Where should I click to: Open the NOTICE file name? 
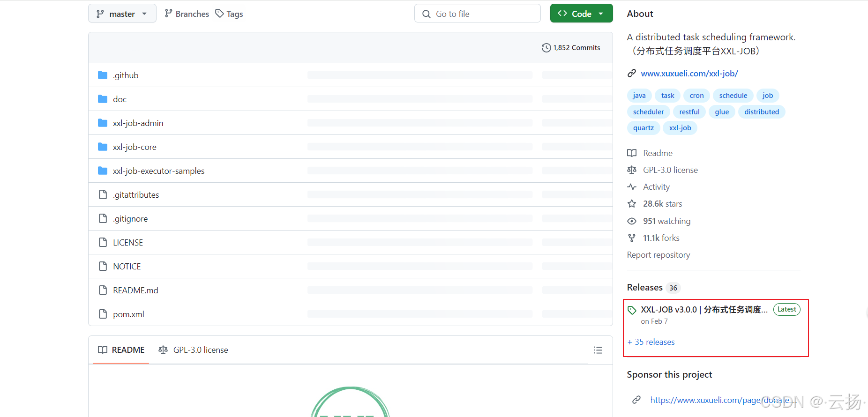tap(127, 267)
